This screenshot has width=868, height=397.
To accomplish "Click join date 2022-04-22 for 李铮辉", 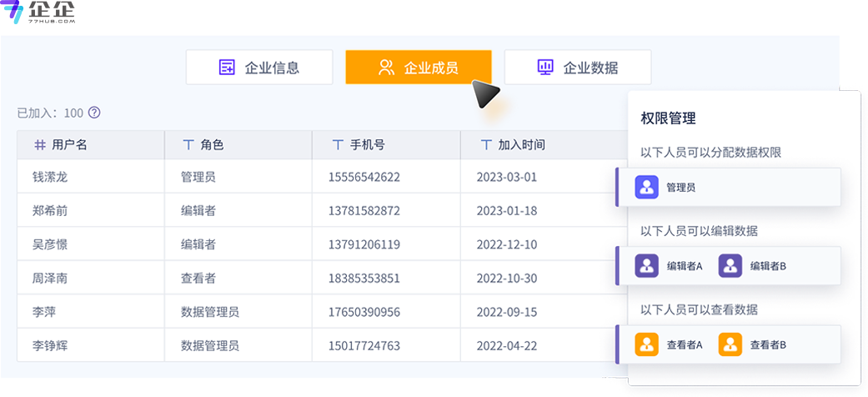I will pyautogui.click(x=507, y=345).
